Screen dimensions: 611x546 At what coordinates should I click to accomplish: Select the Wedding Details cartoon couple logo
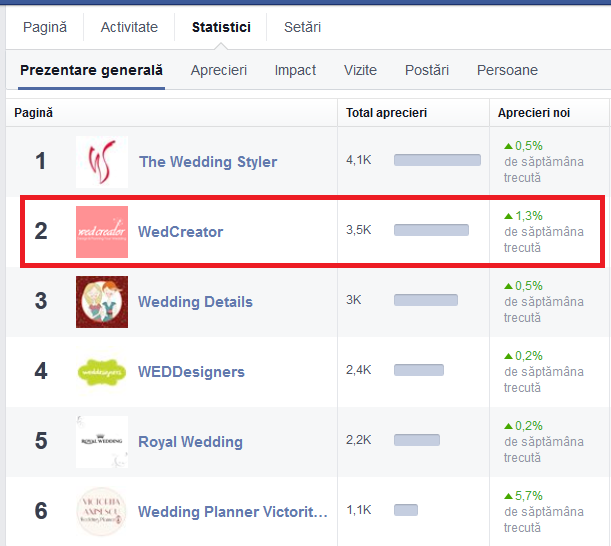102,302
